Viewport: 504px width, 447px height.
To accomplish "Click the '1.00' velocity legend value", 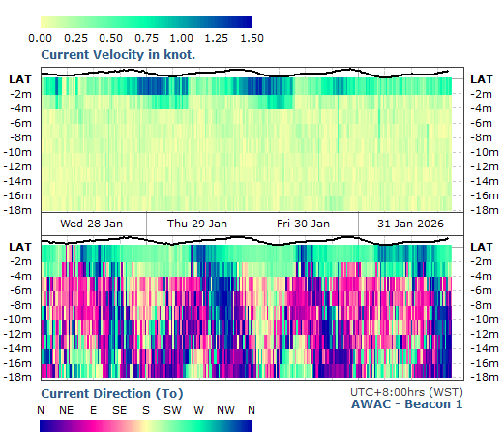I will (181, 38).
